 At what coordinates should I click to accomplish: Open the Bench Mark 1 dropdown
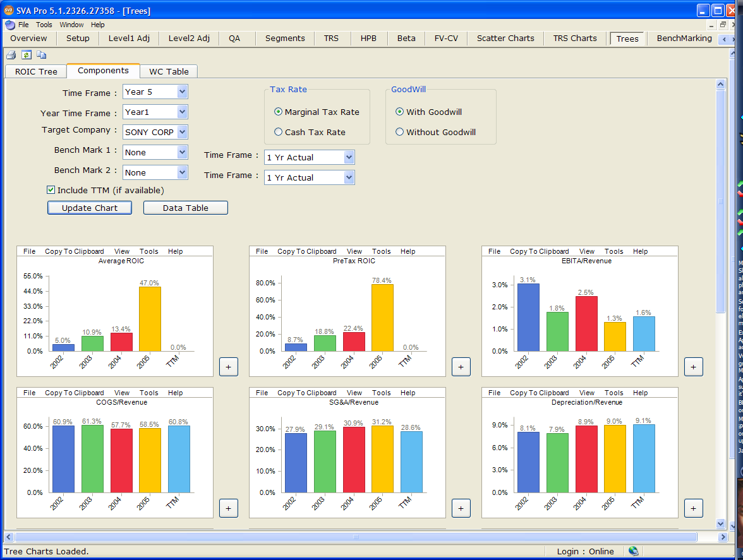click(182, 152)
